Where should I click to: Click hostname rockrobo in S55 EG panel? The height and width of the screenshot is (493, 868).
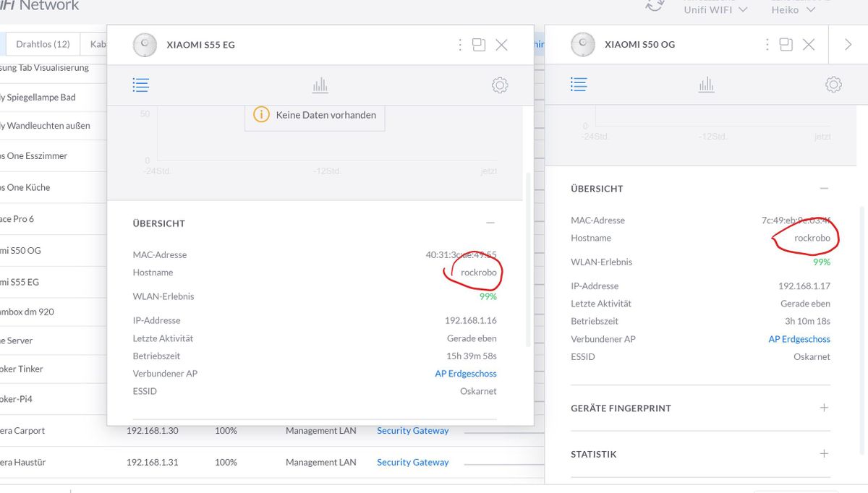tap(479, 273)
